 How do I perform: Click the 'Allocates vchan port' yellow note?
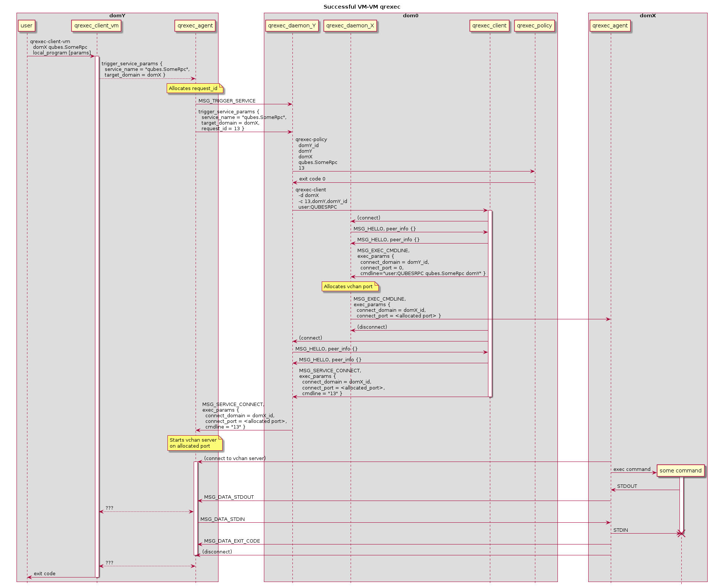click(x=349, y=287)
